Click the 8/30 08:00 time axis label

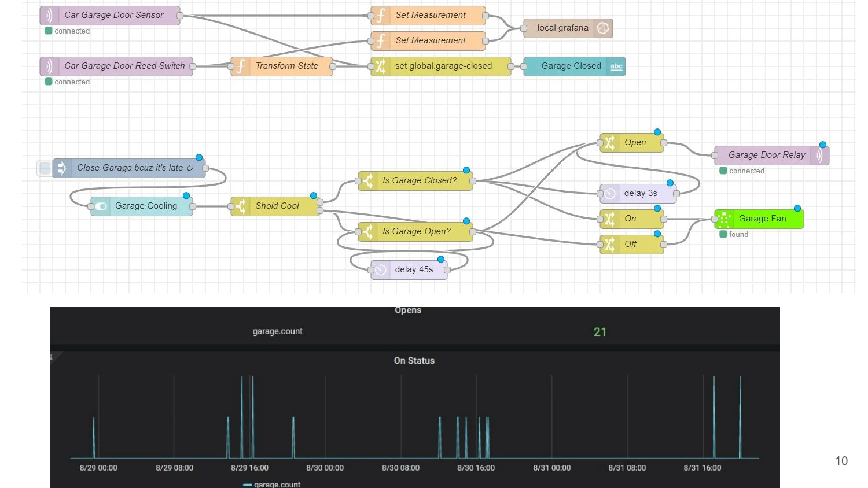pos(401,468)
